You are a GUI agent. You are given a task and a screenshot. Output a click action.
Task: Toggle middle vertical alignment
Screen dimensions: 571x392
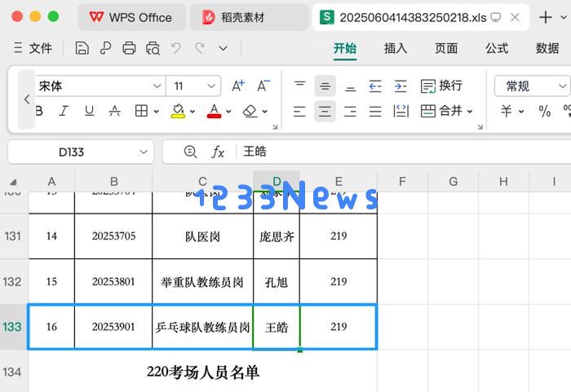point(325,86)
